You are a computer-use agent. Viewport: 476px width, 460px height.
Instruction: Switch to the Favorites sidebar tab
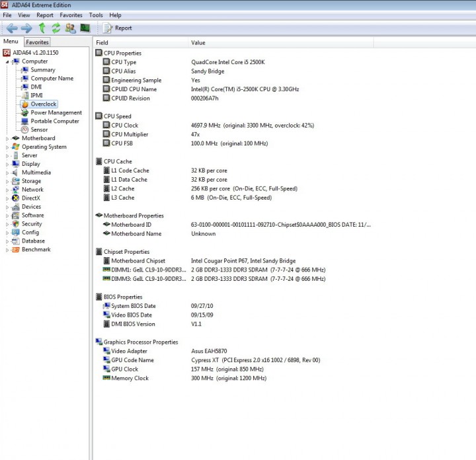pos(37,42)
